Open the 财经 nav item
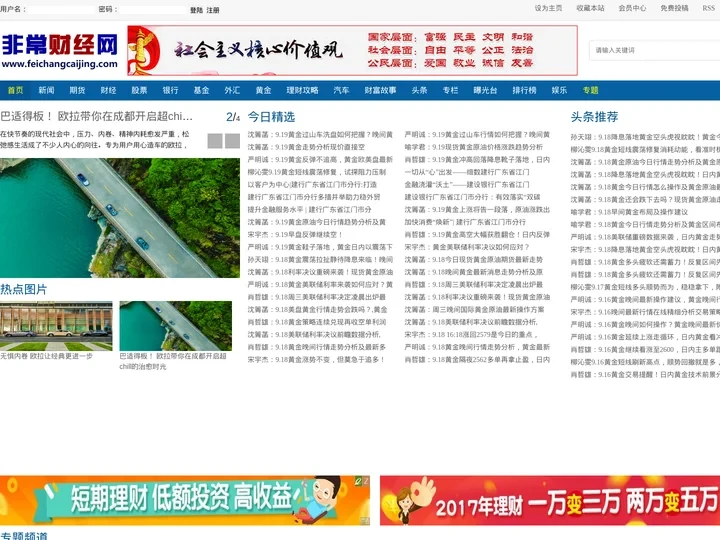This screenshot has width=720, height=540. (x=108, y=90)
